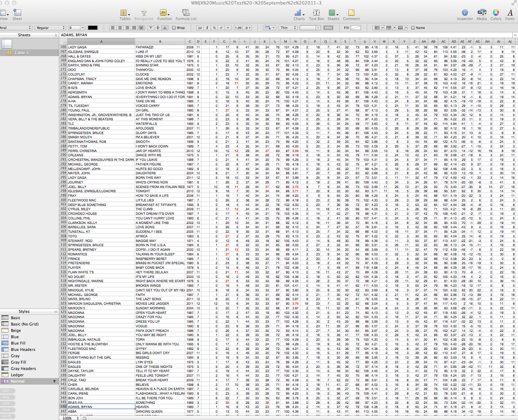Open more cell formats dropdown arrow
Viewport: 518px width, 420px height.
(x=228, y=28)
